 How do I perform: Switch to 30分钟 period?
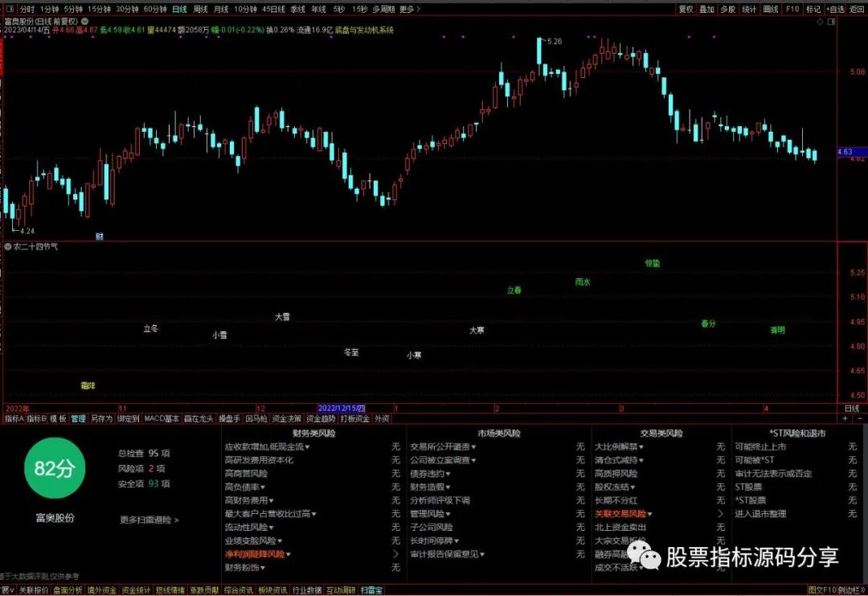click(127, 10)
